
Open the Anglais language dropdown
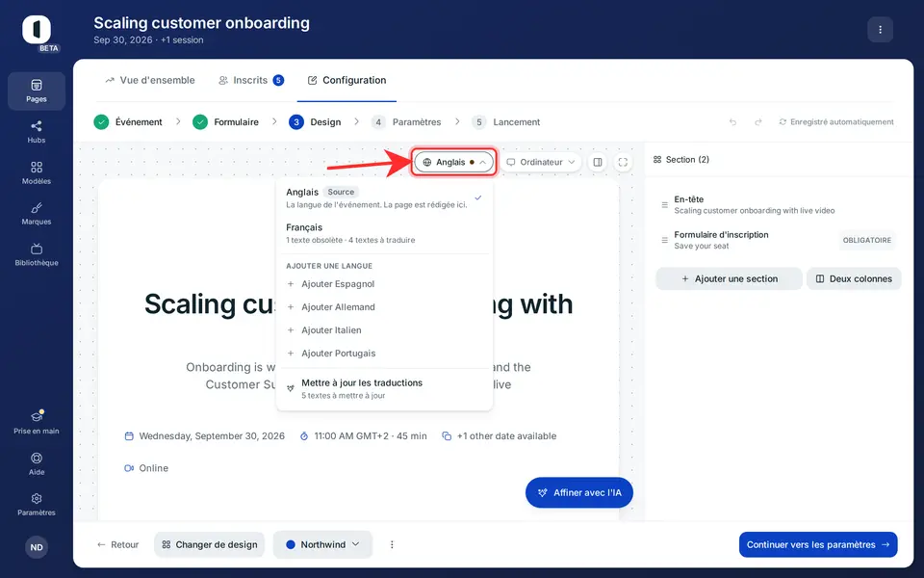(453, 162)
